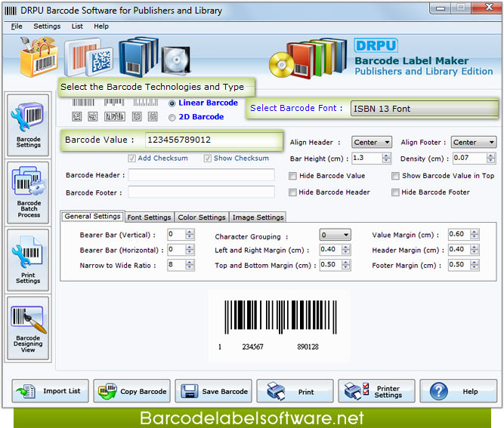Image resolution: width=504 pixels, height=428 pixels.
Task: Open the File menu
Action: (17, 26)
